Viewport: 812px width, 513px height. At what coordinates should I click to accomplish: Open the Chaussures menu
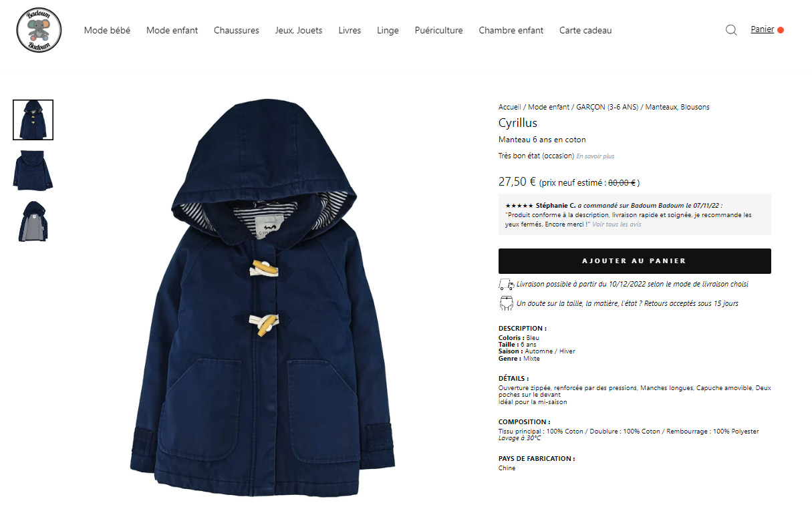(x=237, y=30)
